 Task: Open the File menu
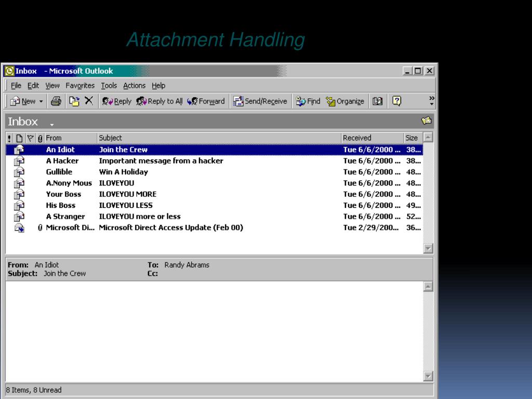point(16,86)
